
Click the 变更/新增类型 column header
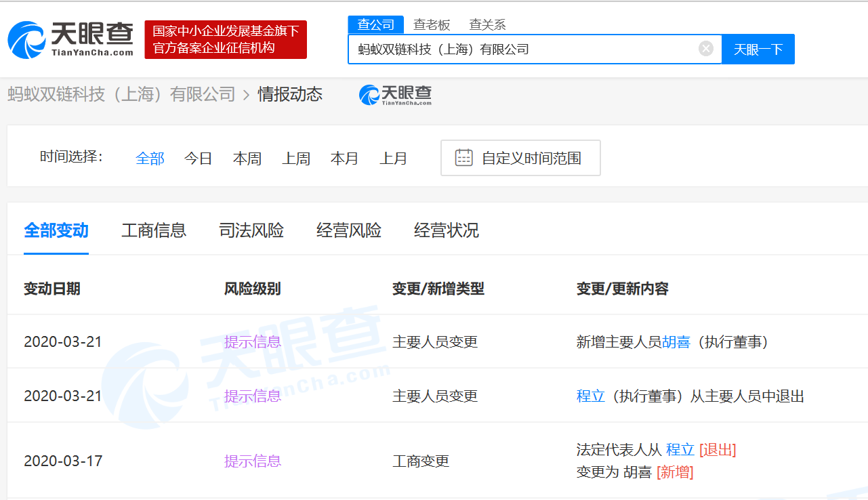pyautogui.click(x=438, y=289)
